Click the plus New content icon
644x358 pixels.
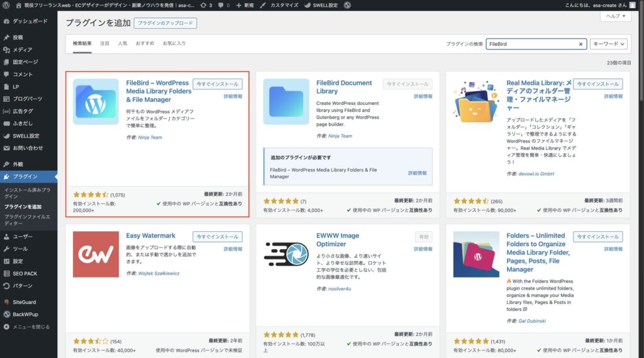[x=238, y=5]
